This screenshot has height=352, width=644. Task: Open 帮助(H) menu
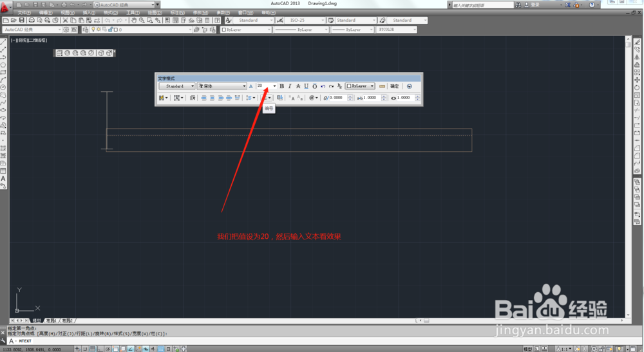coord(268,13)
